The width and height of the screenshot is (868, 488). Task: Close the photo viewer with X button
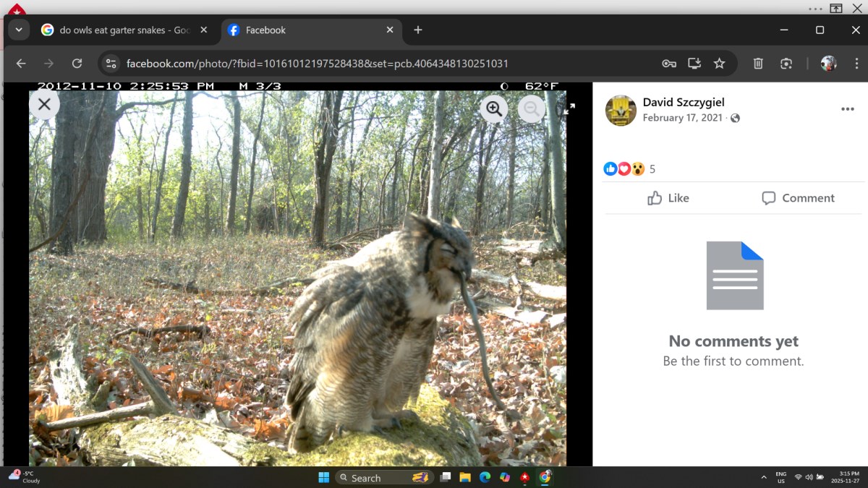click(x=44, y=104)
